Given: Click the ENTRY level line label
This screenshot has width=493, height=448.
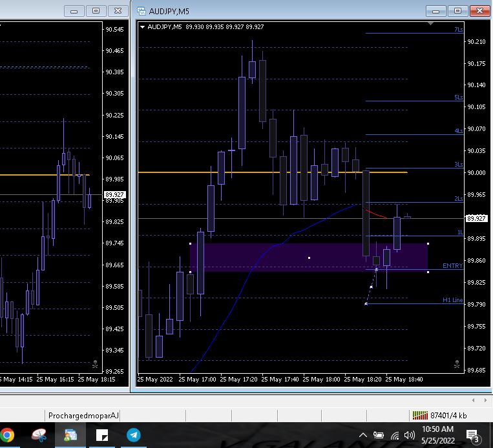Looking at the screenshot, I should pos(452,266).
